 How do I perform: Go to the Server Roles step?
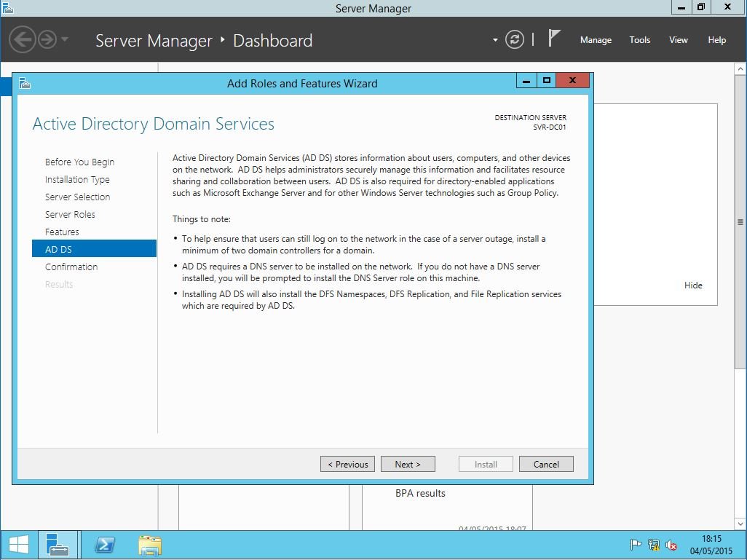point(70,214)
